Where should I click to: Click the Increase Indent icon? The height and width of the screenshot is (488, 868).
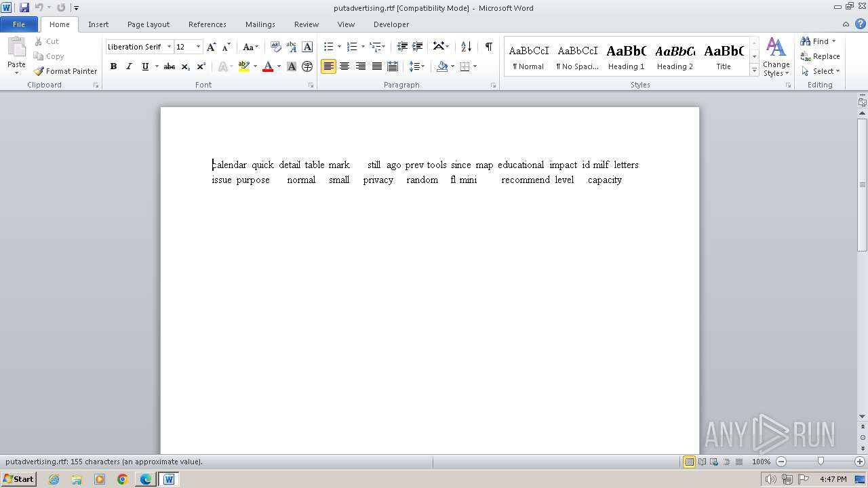pyautogui.click(x=418, y=47)
